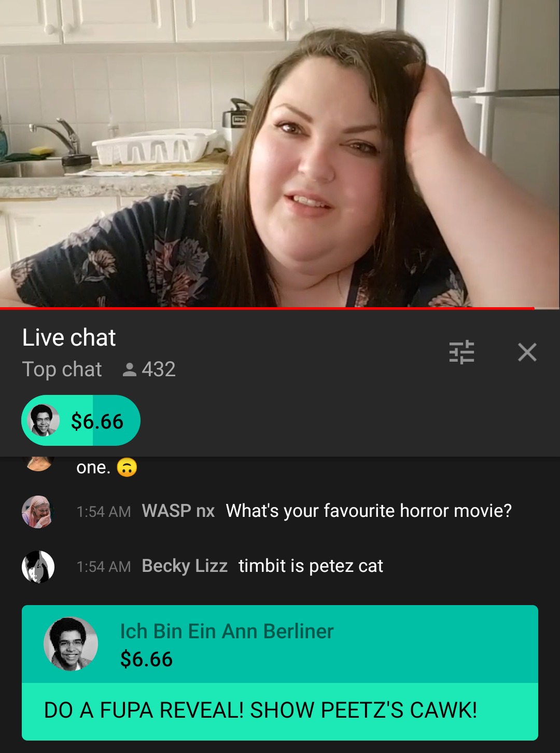560x753 pixels.
Task: Click the Live chat heading
Action: [69, 338]
